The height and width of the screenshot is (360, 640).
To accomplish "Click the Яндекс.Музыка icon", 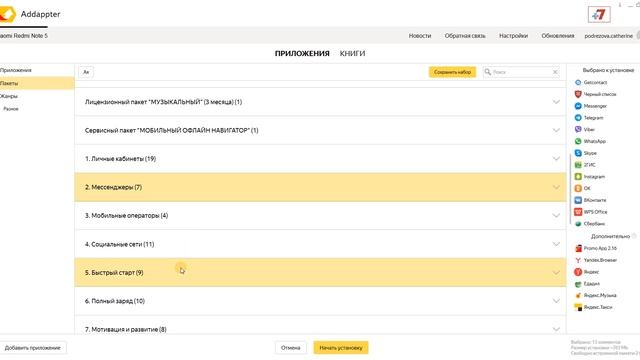I will pyautogui.click(x=578, y=295).
